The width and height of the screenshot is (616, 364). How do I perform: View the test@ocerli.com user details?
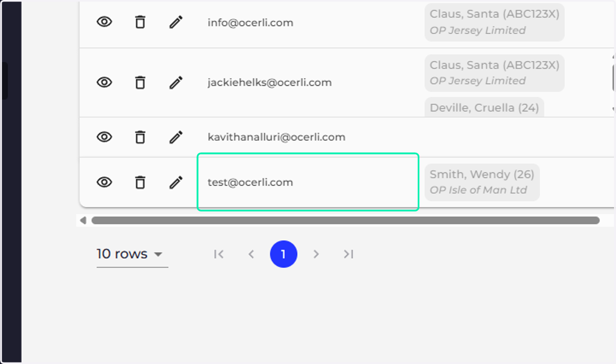pos(105,182)
